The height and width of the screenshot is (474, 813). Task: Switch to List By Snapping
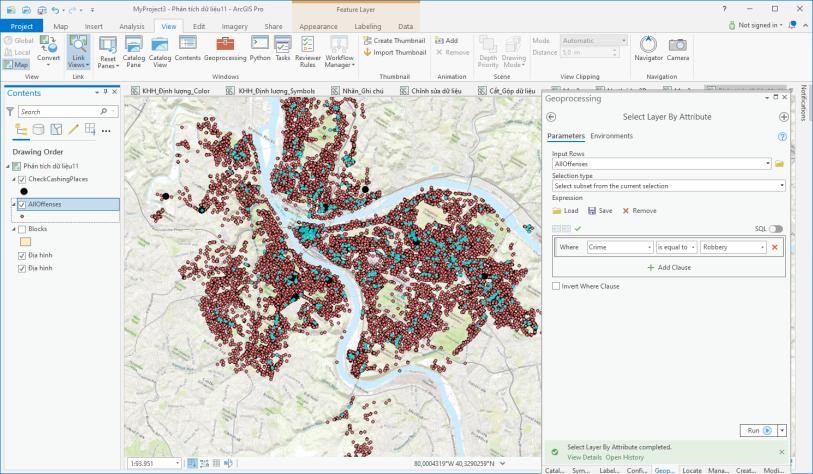pos(90,130)
